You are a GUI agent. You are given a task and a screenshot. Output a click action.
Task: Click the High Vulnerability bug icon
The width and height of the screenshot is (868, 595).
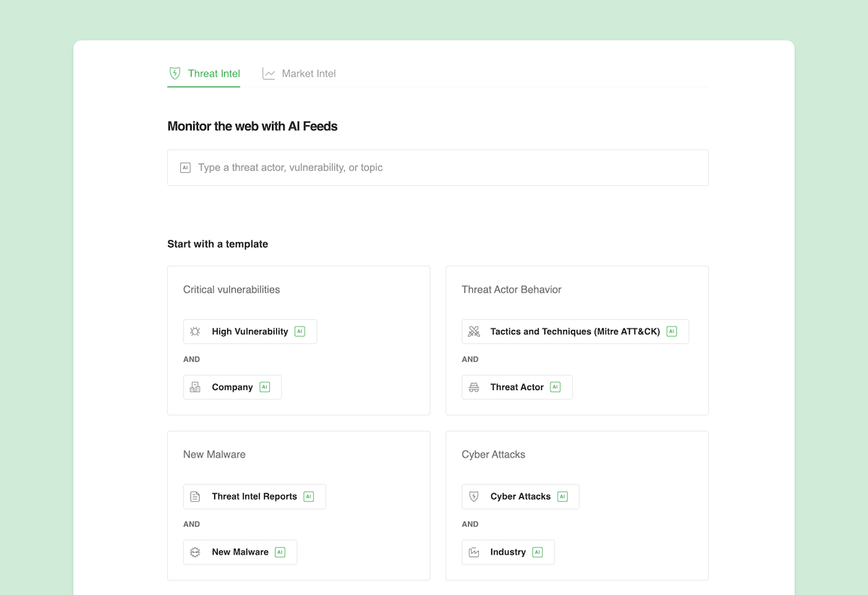click(x=195, y=332)
